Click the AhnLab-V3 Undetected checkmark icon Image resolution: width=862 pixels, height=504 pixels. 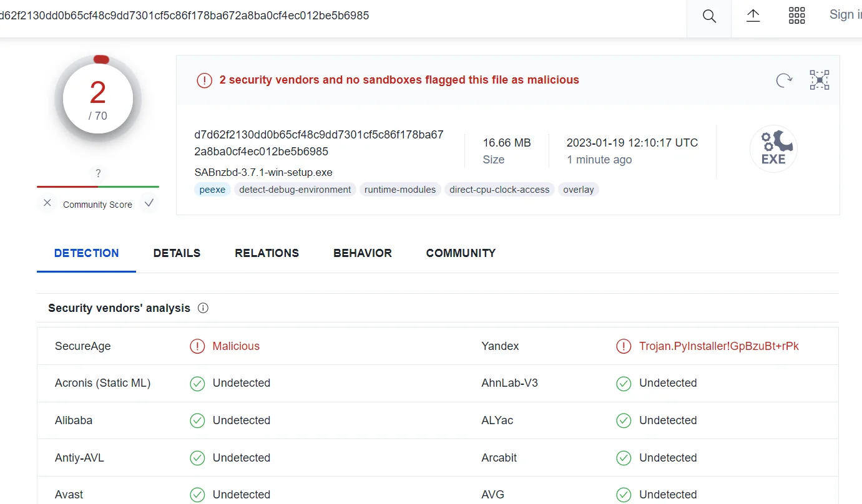point(624,384)
